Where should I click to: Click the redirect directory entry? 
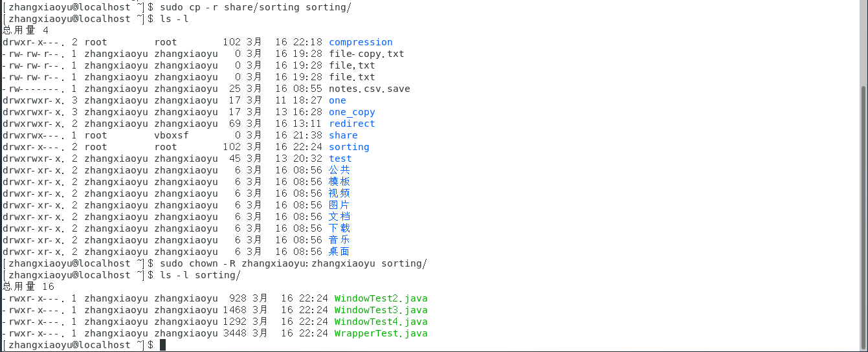[351, 124]
